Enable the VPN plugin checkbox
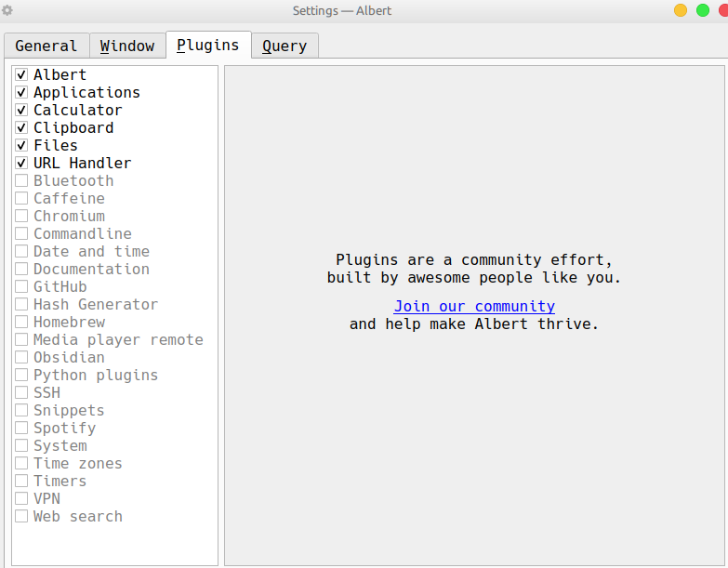This screenshot has width=728, height=568. click(21, 498)
